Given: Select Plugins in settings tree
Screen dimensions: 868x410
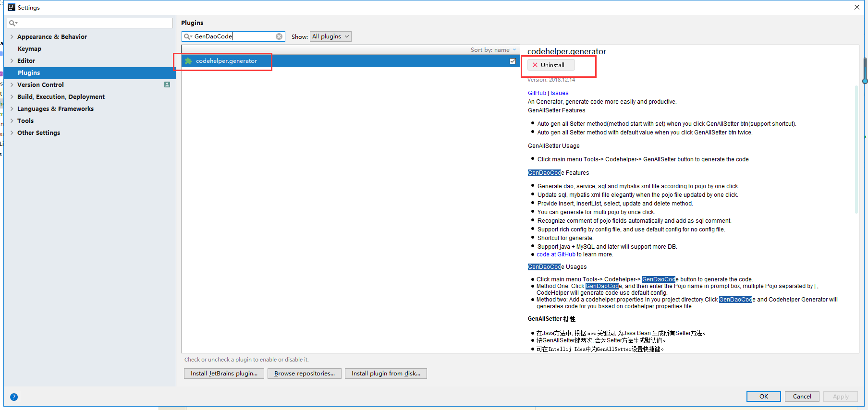Looking at the screenshot, I should [x=90, y=73].
